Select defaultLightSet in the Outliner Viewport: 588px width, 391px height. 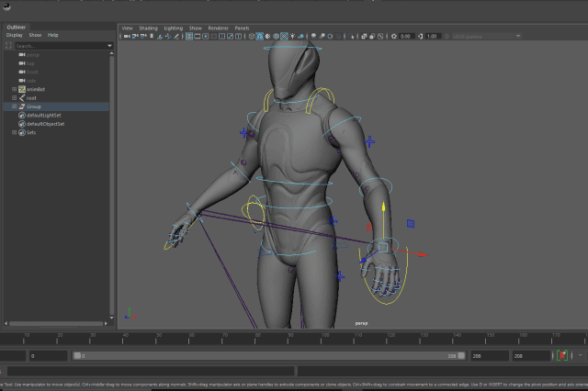pos(43,116)
